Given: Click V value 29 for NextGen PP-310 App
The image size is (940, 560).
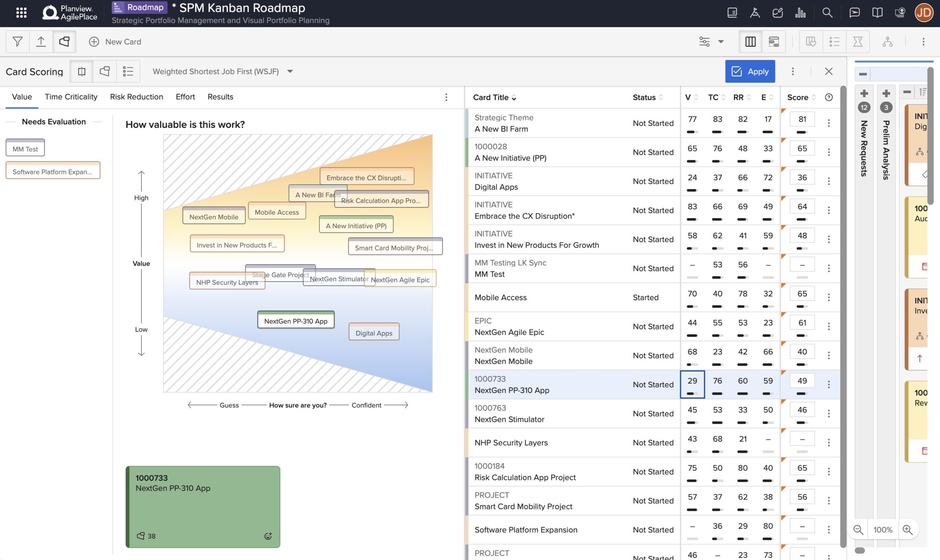Looking at the screenshot, I should pos(692,381).
